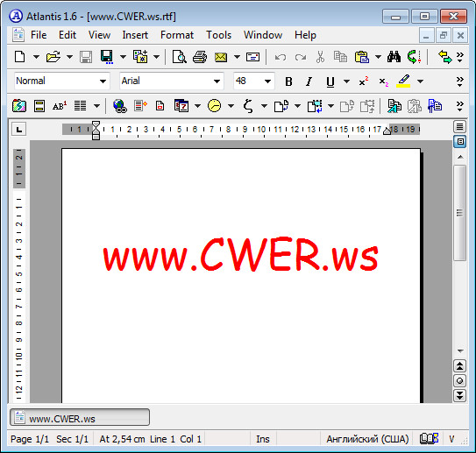The height and width of the screenshot is (453, 476).
Task: Open the Arial font dropdown
Action: coord(217,81)
